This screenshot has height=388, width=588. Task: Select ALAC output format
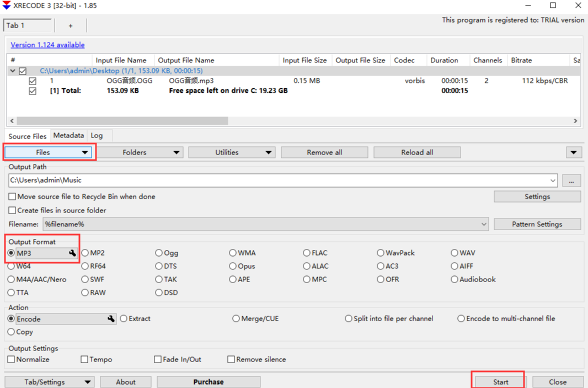(307, 266)
